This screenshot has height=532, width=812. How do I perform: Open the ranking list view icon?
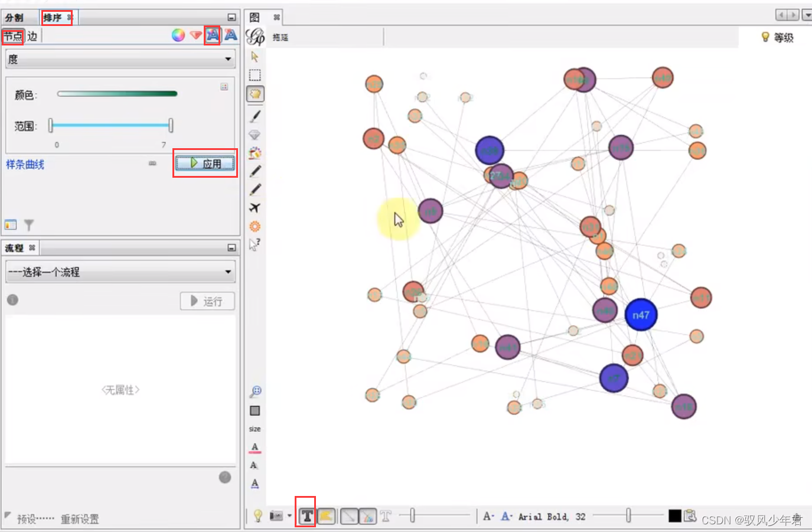tap(11, 224)
